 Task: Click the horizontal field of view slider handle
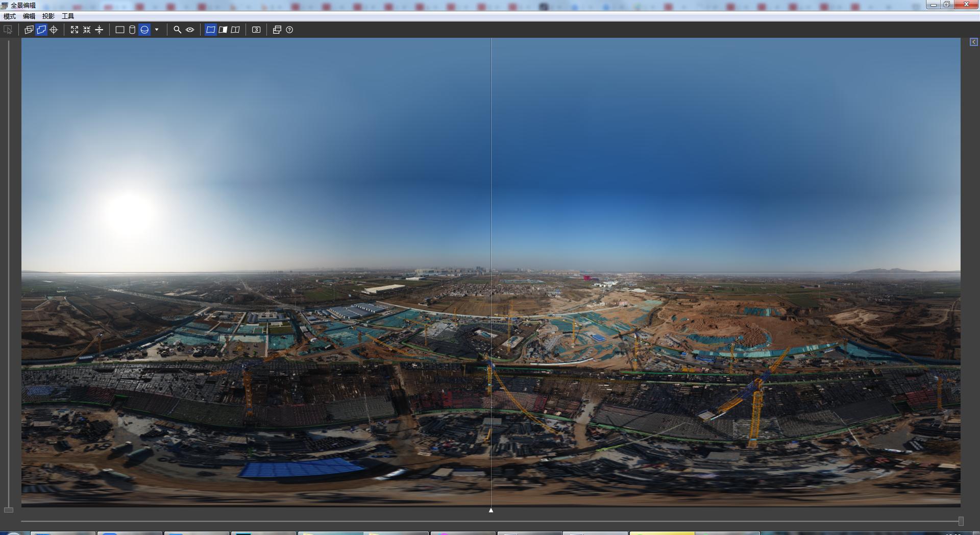961,521
